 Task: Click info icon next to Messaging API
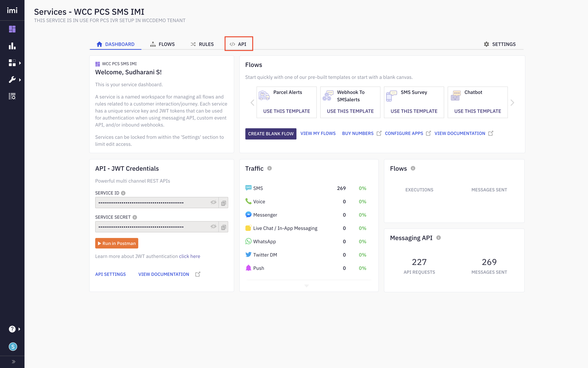[438, 238]
